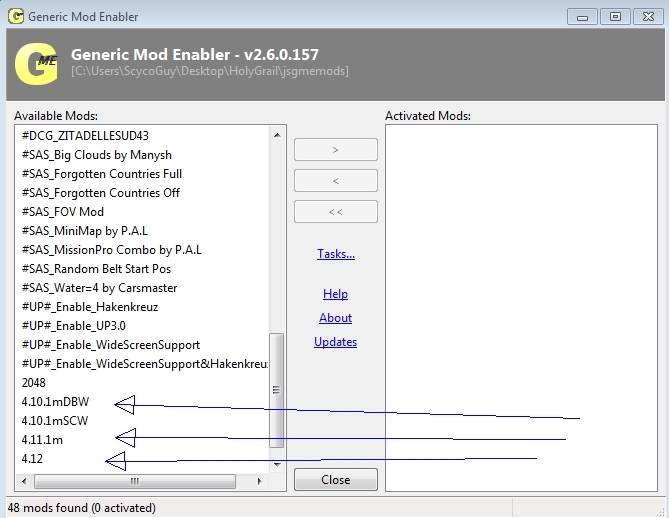
Task: Click the horizontal scrollbar right arrow
Action: coord(259,481)
